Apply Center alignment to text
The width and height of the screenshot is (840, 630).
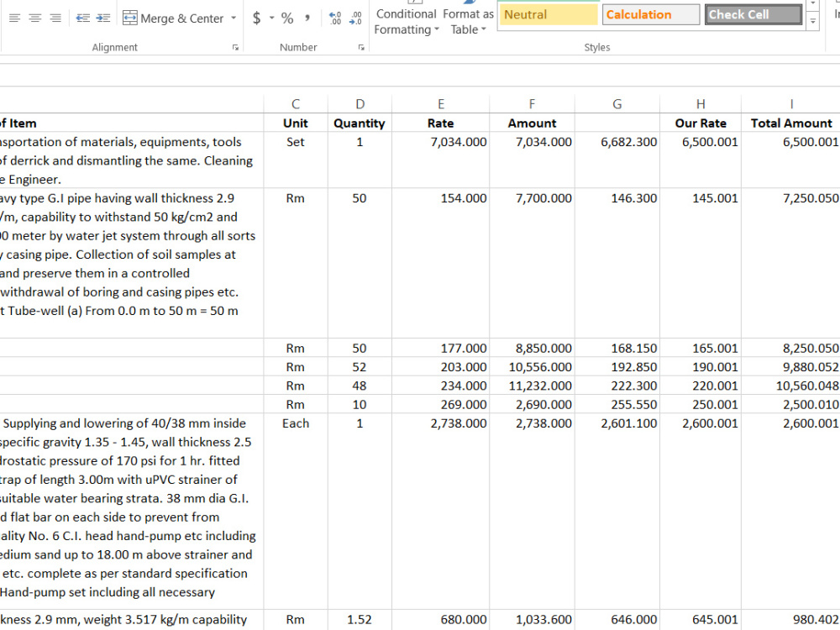[34, 18]
